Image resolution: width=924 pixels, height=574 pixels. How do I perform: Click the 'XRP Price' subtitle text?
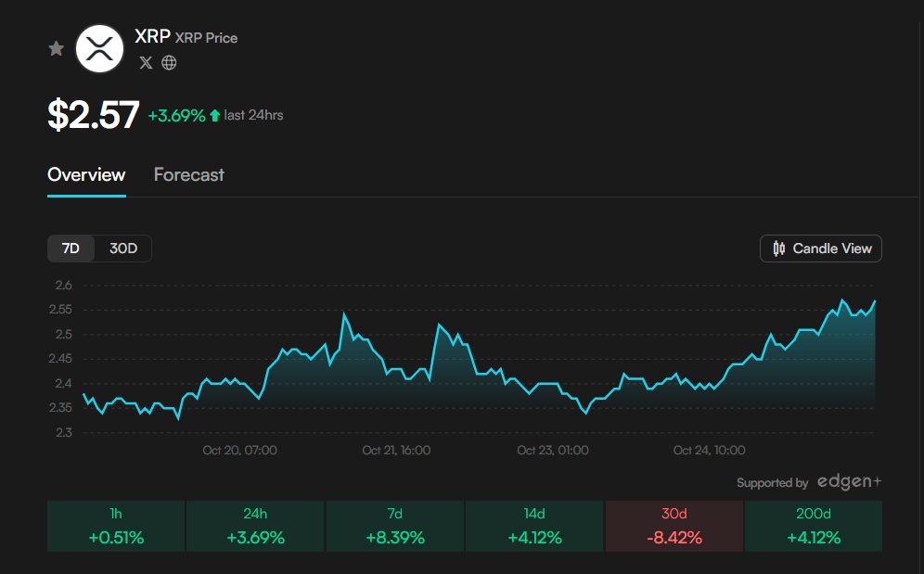(x=206, y=38)
